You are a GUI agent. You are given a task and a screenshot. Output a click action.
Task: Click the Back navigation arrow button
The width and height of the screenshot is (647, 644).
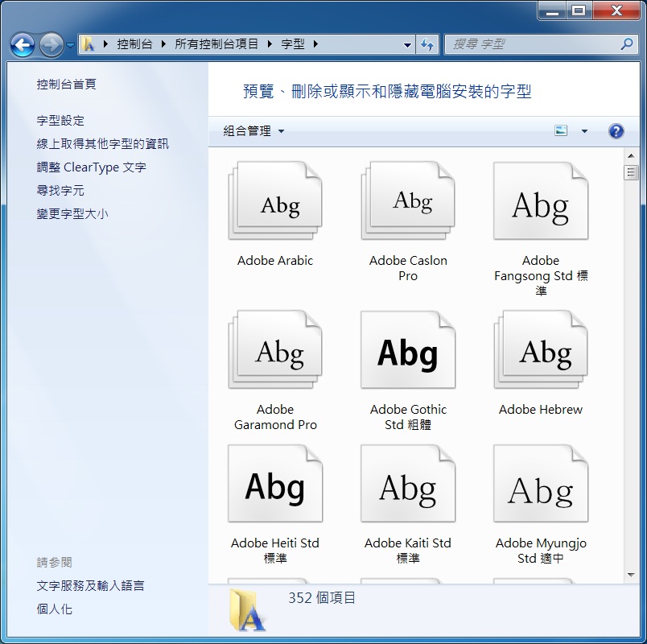coord(23,44)
